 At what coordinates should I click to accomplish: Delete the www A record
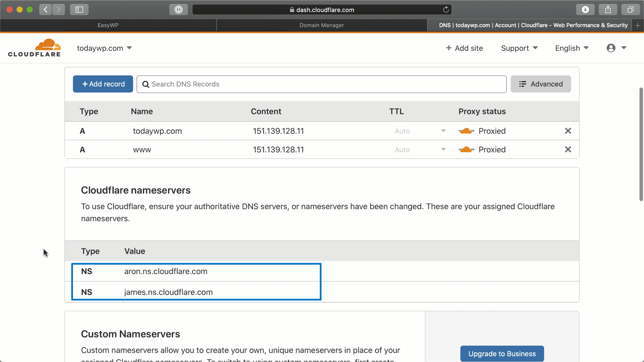(x=568, y=149)
